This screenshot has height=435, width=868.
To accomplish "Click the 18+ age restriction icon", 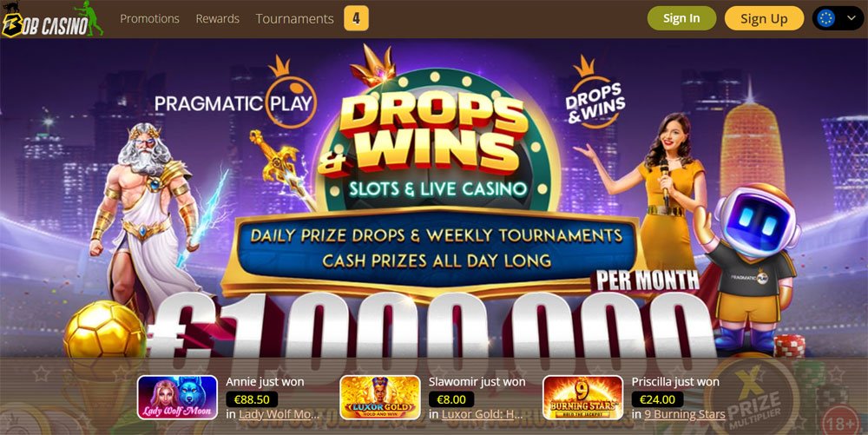I will click(x=840, y=424).
